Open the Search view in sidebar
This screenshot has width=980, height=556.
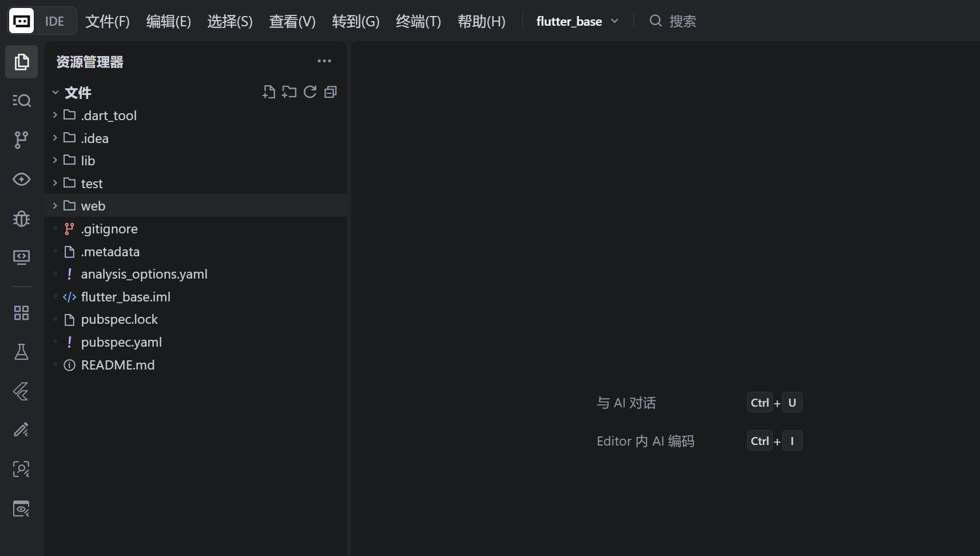(x=21, y=100)
